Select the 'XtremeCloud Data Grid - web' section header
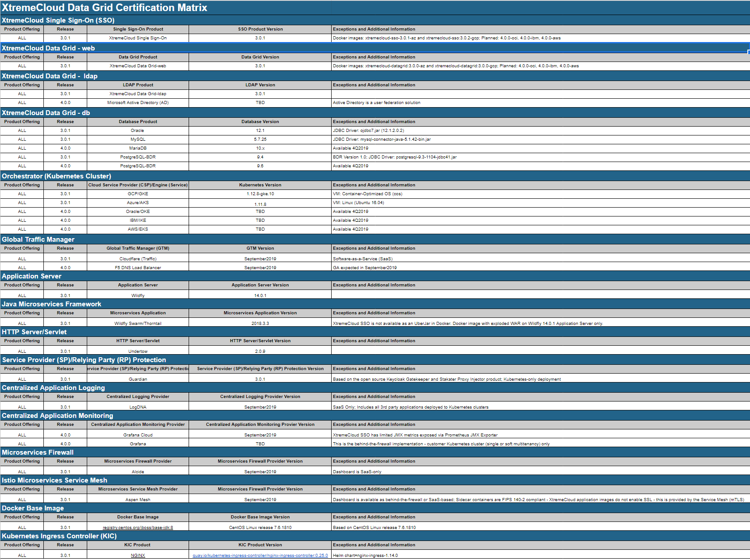Viewport: 750px width, 560px height. (x=48, y=48)
